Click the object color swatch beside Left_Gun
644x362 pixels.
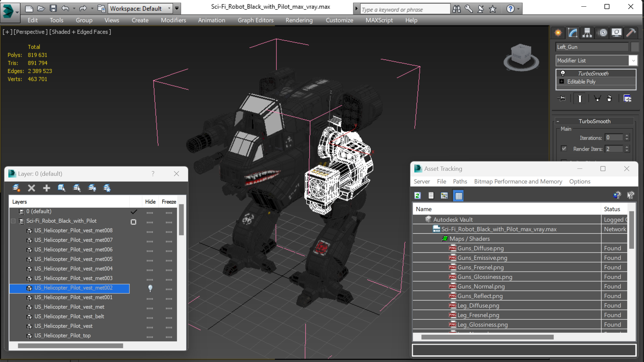[x=634, y=47]
